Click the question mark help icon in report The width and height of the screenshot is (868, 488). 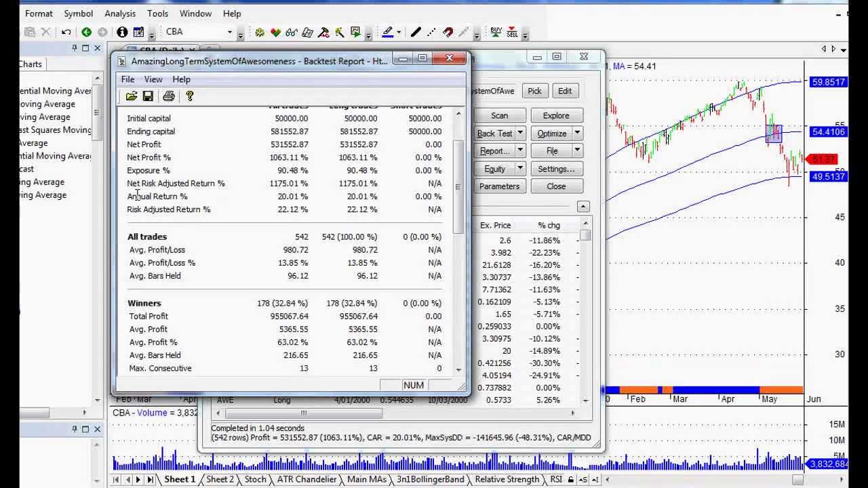pyautogui.click(x=189, y=96)
